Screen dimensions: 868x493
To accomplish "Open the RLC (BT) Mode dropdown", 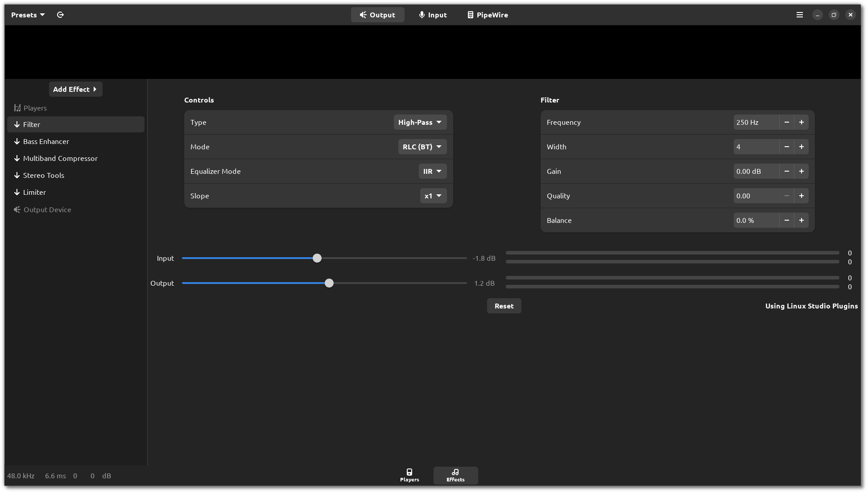I will (x=422, y=147).
